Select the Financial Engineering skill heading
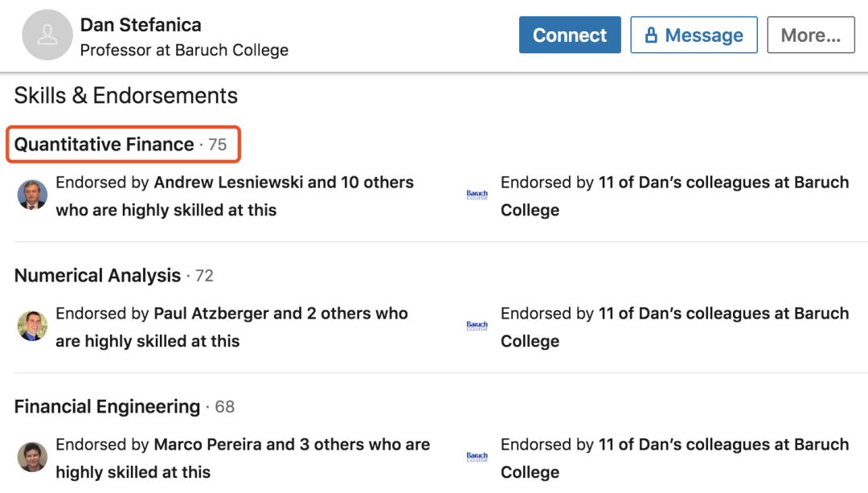Image resolution: width=868 pixels, height=493 pixels. point(107,407)
